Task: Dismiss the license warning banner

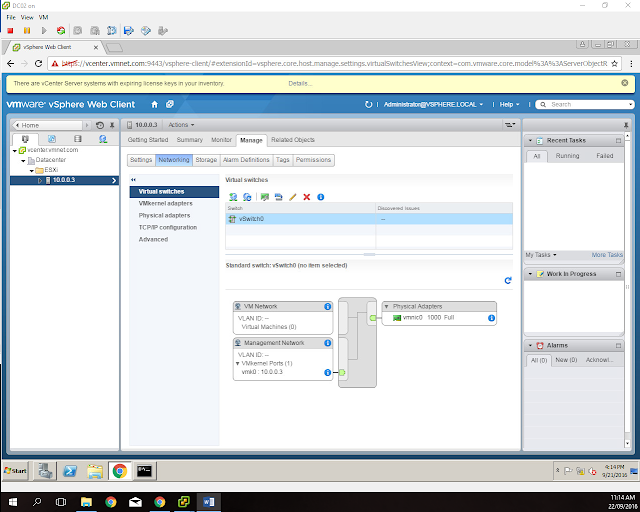Action: pyautogui.click(x=624, y=83)
